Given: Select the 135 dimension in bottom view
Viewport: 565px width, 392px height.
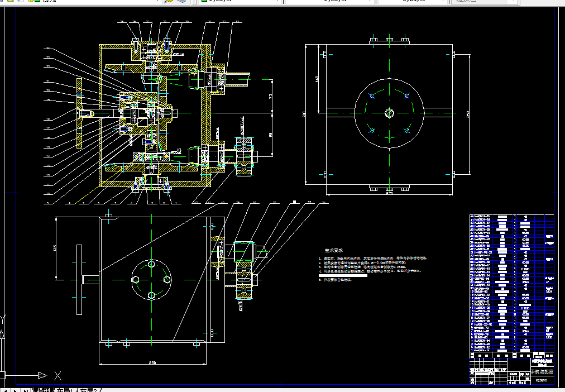Looking at the screenshot, I should pyautogui.click(x=55, y=248).
